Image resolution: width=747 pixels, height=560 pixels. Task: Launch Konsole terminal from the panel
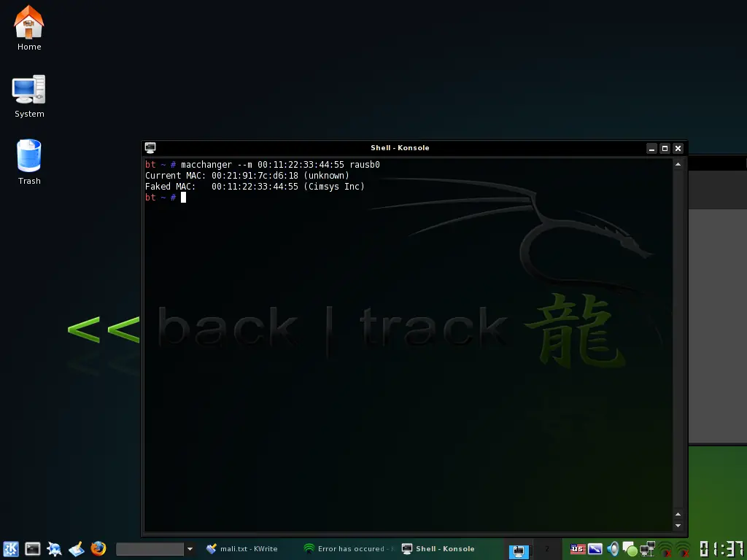(x=32, y=549)
